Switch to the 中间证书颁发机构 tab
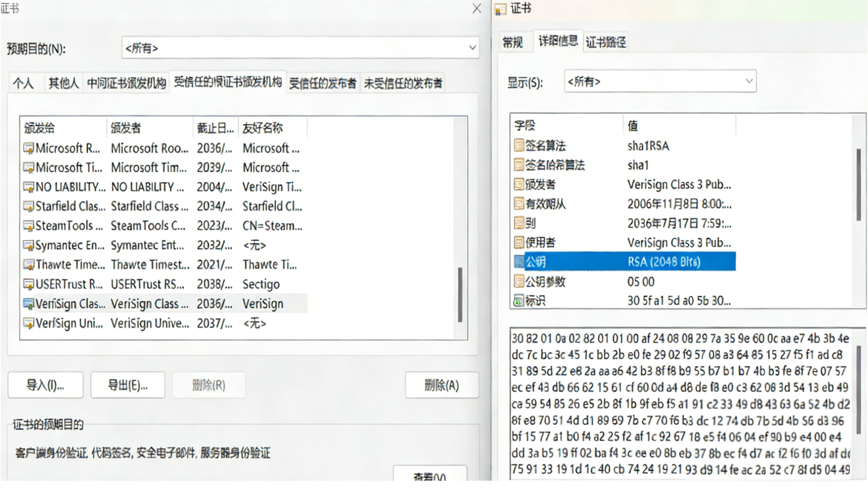 (126, 83)
